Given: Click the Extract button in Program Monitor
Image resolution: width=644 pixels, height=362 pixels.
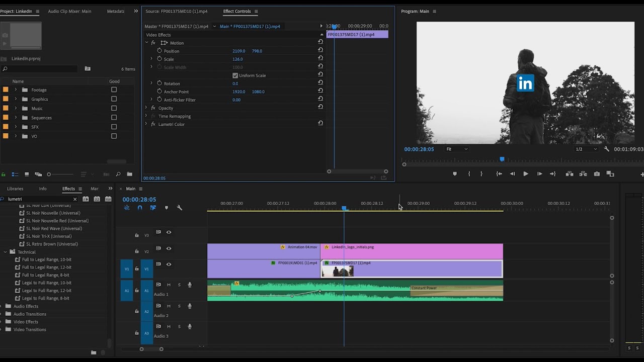Looking at the screenshot, I should (x=583, y=174).
